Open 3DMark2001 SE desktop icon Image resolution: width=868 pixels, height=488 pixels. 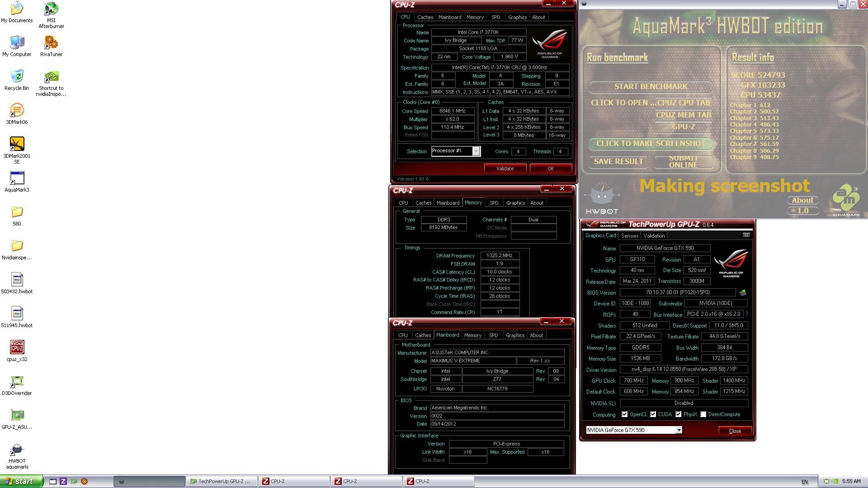(17, 150)
